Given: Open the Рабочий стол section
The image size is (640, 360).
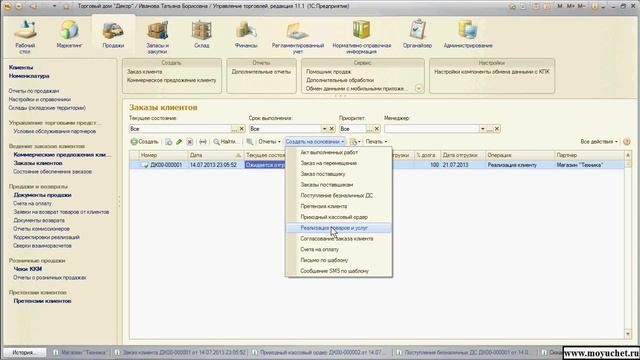Looking at the screenshot, I should tap(25, 37).
